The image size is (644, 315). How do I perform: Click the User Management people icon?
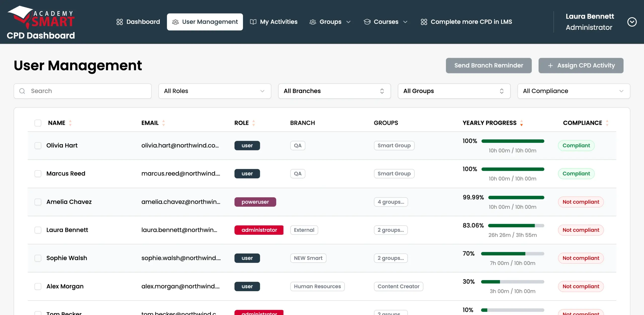point(175,22)
